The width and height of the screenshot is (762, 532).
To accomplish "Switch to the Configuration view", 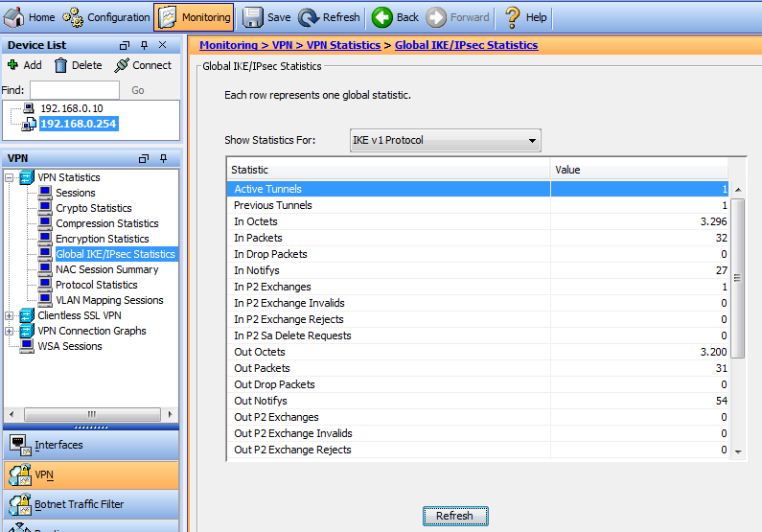I will click(106, 17).
